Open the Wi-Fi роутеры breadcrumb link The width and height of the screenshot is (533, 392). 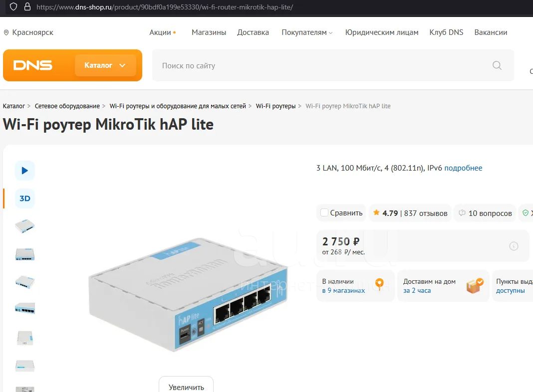(275, 106)
